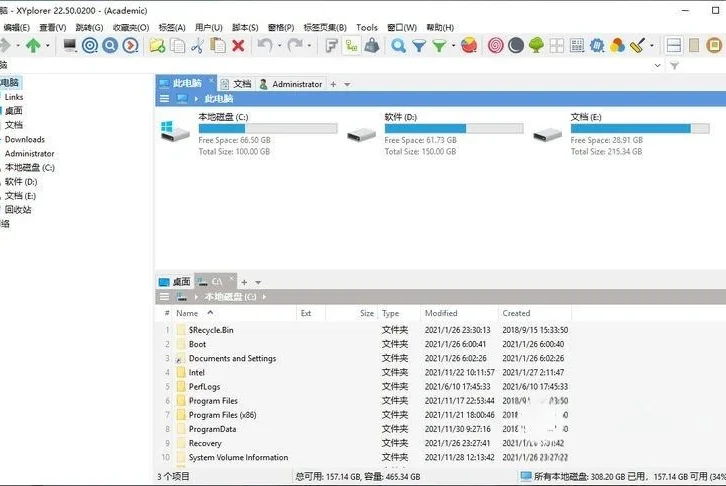Toggle dual pane layout icon
The height and width of the screenshot is (486, 726).
point(674,45)
